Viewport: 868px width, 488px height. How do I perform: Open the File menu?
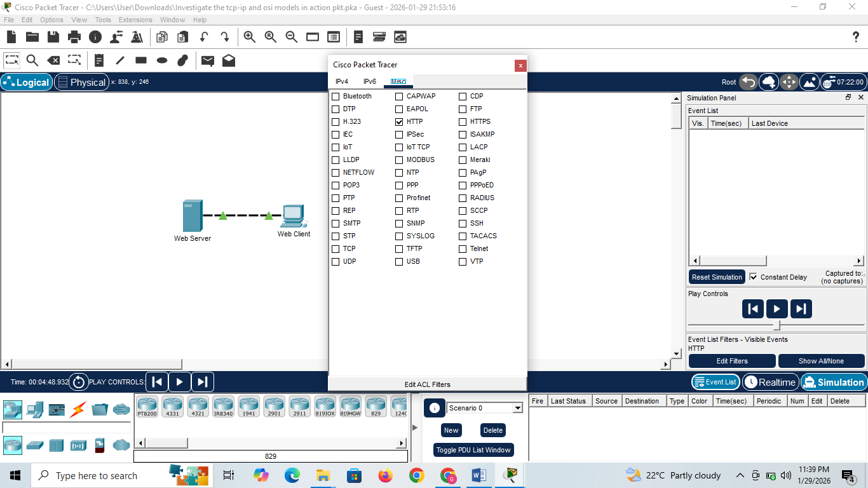click(9, 20)
